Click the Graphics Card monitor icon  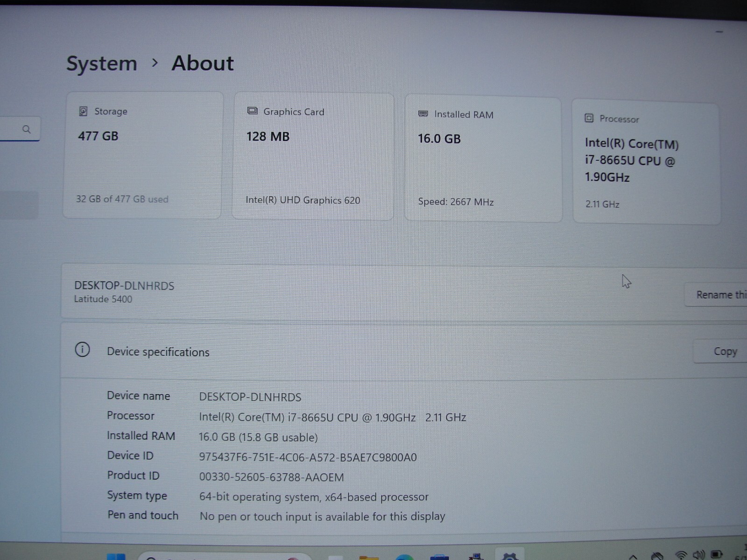(252, 111)
